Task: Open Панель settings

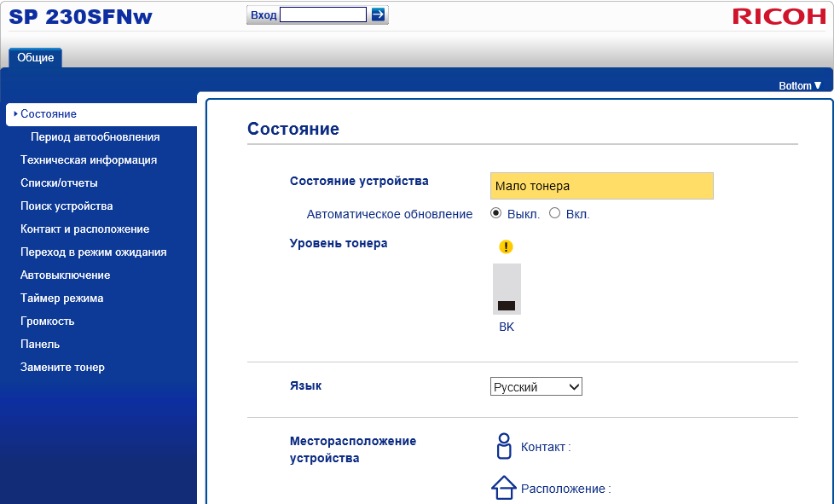Action: [x=40, y=344]
